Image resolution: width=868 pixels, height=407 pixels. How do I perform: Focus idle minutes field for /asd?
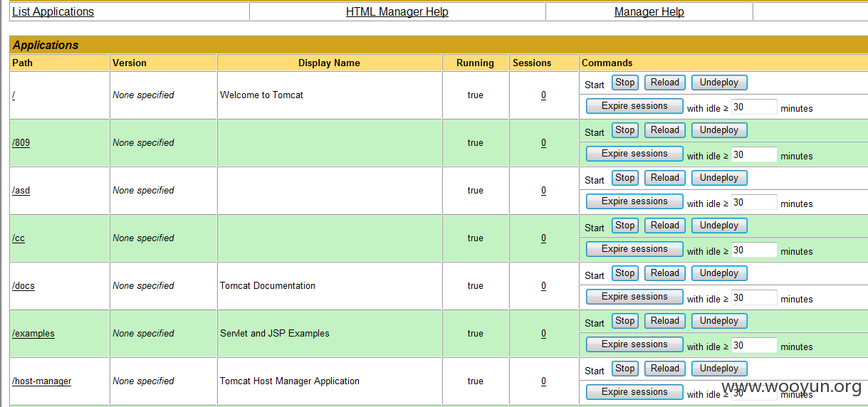point(754,203)
